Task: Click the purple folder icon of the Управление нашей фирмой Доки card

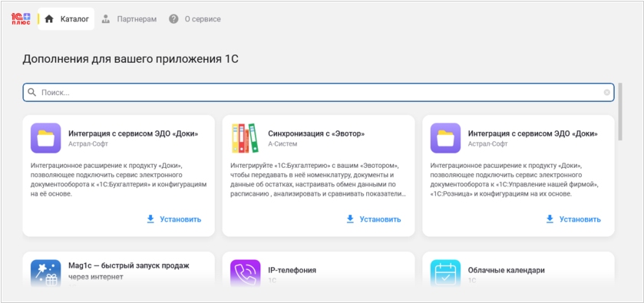Action: [x=445, y=138]
